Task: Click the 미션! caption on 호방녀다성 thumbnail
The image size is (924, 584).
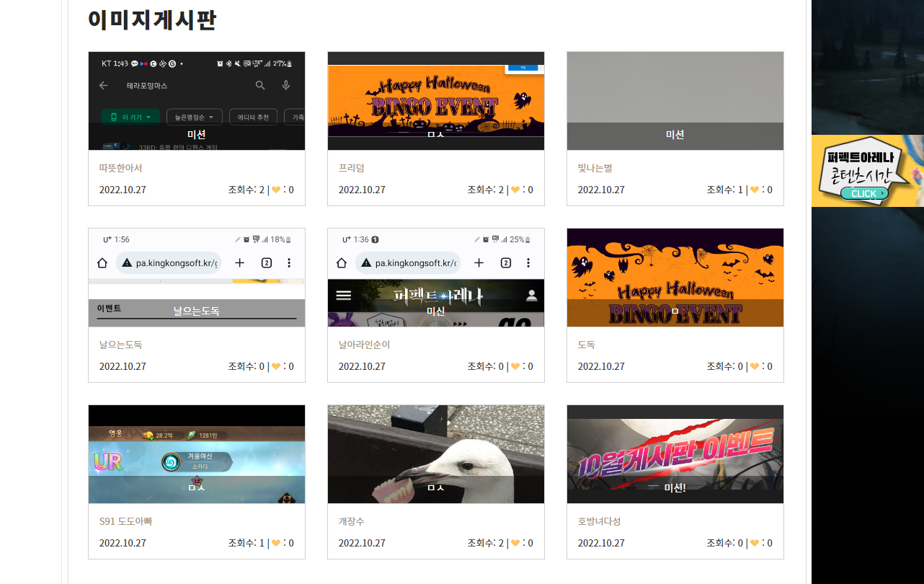Action: [x=675, y=488]
